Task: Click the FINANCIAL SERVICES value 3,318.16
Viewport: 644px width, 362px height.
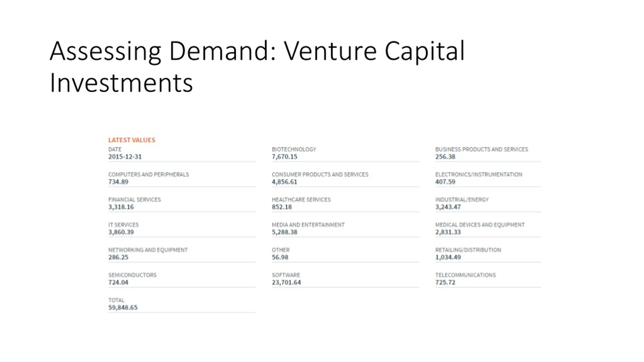Action: click(x=121, y=207)
